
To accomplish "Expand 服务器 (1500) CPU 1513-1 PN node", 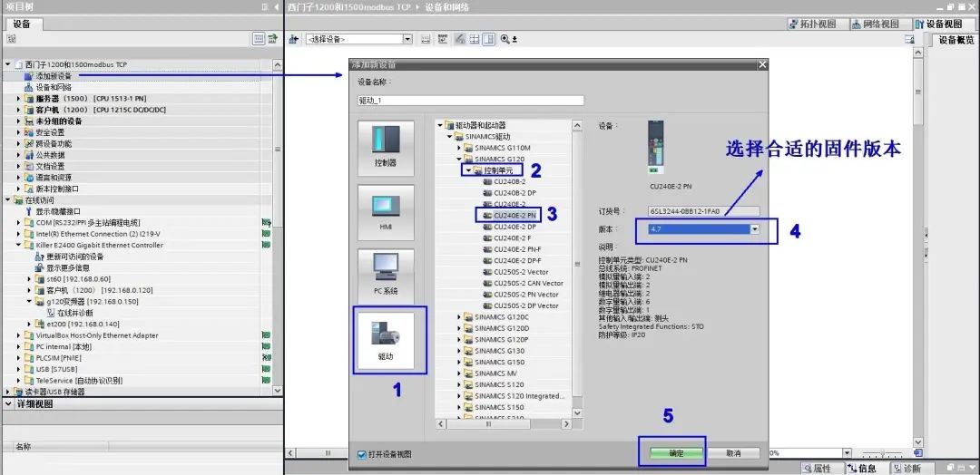I will tap(18, 99).
